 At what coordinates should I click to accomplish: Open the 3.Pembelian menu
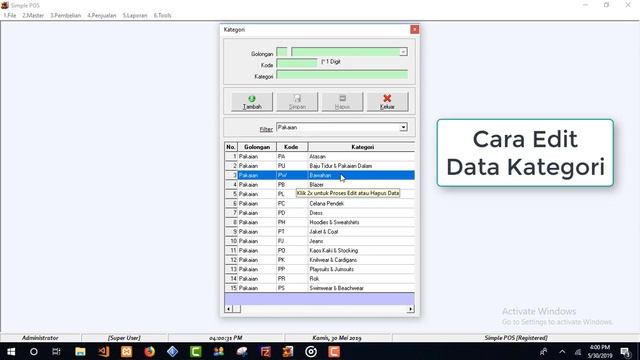tap(66, 16)
